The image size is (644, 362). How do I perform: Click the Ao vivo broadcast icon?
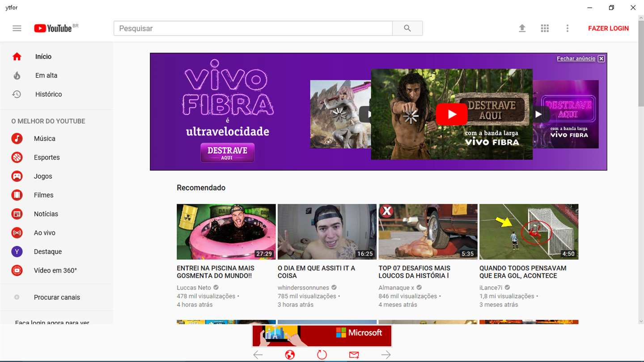(x=17, y=233)
